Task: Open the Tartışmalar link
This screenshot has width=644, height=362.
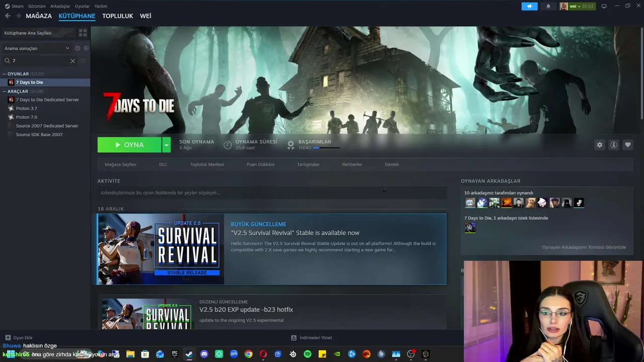Action: (308, 164)
